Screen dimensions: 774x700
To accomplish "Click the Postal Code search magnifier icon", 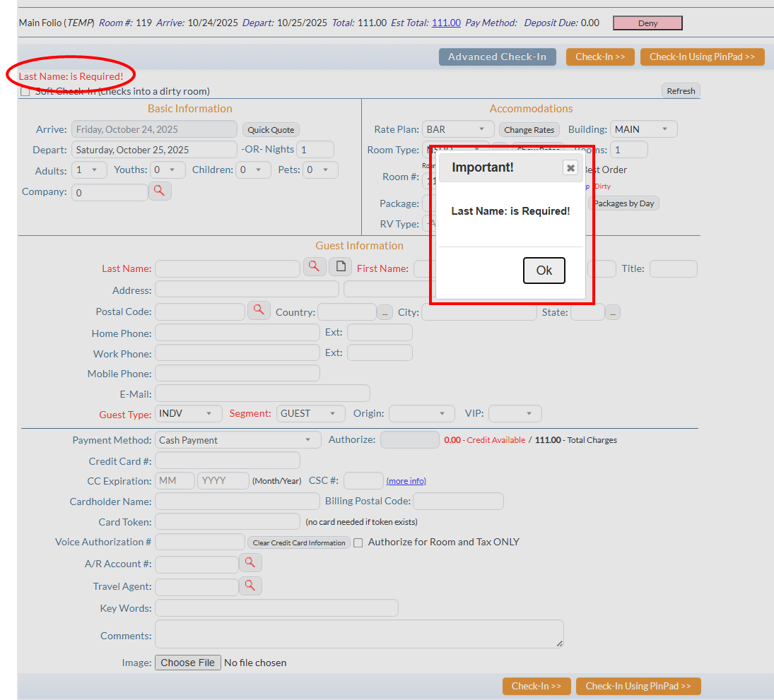I will 259,310.
